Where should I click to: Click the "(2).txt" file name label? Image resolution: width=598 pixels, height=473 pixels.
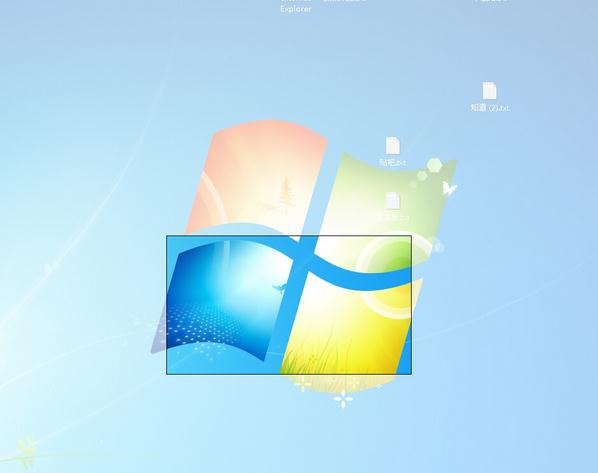(x=490, y=108)
